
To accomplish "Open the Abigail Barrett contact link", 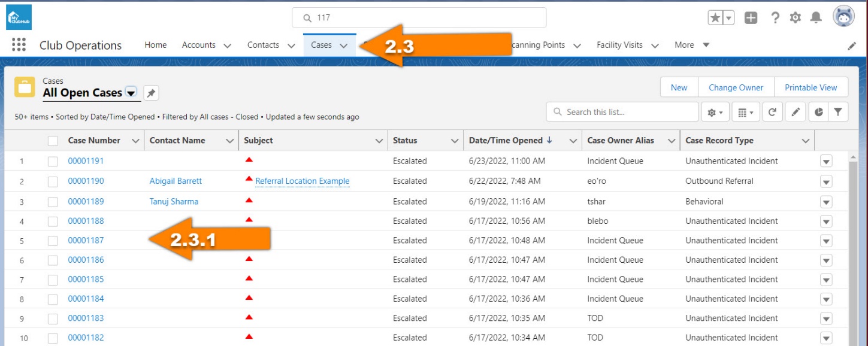I will coord(176,181).
